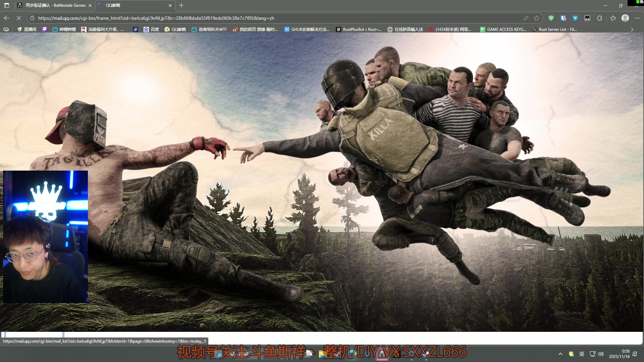Open the green AdGuard shield extension
The height and width of the screenshot is (362, 644).
point(551,18)
